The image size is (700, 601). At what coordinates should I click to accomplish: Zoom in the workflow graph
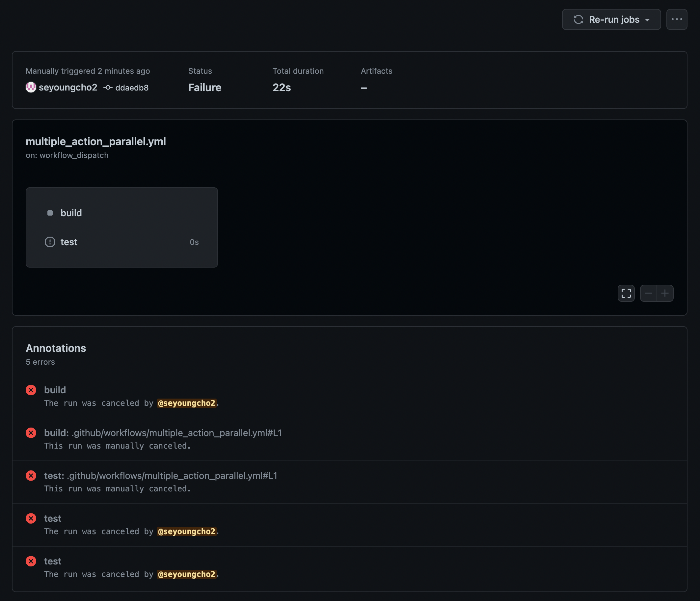point(665,293)
